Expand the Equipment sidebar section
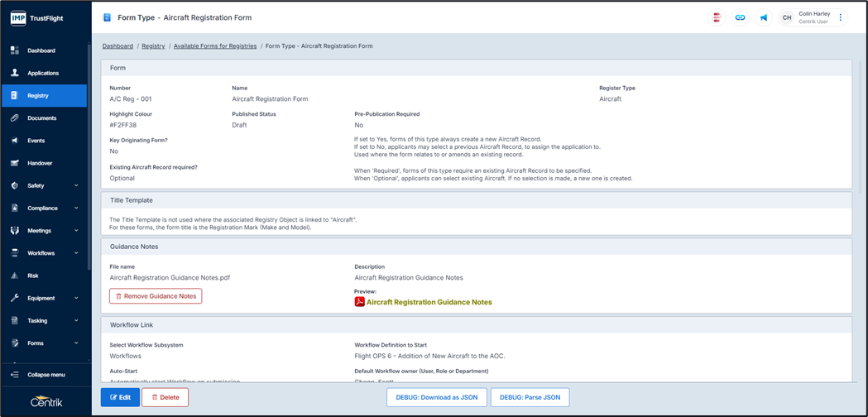 coord(76,298)
